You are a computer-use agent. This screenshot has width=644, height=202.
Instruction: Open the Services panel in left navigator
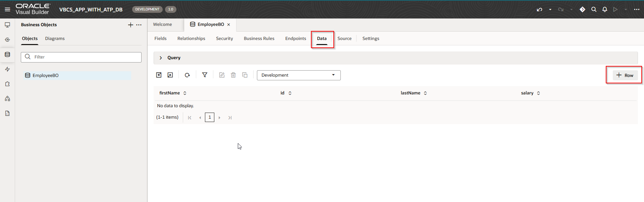tap(7, 40)
